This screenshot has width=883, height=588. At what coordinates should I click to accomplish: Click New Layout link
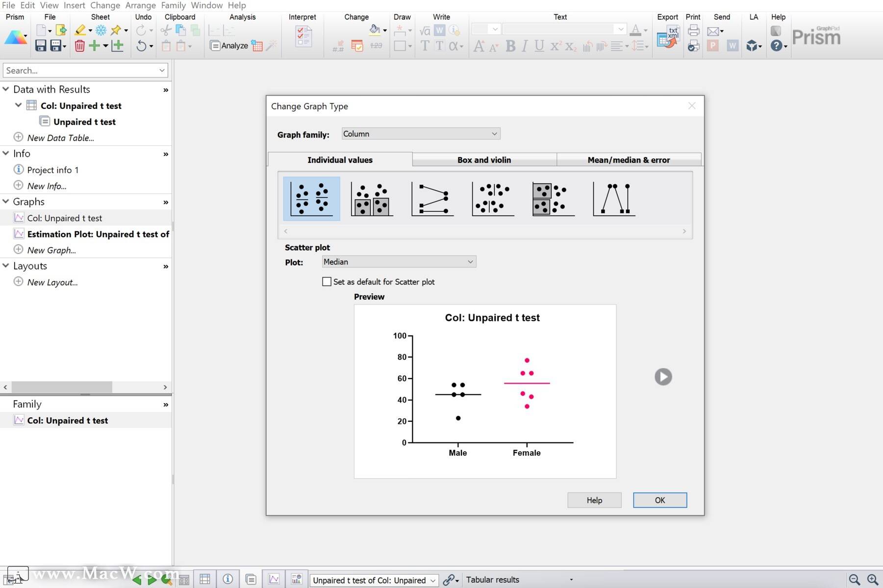coord(52,282)
